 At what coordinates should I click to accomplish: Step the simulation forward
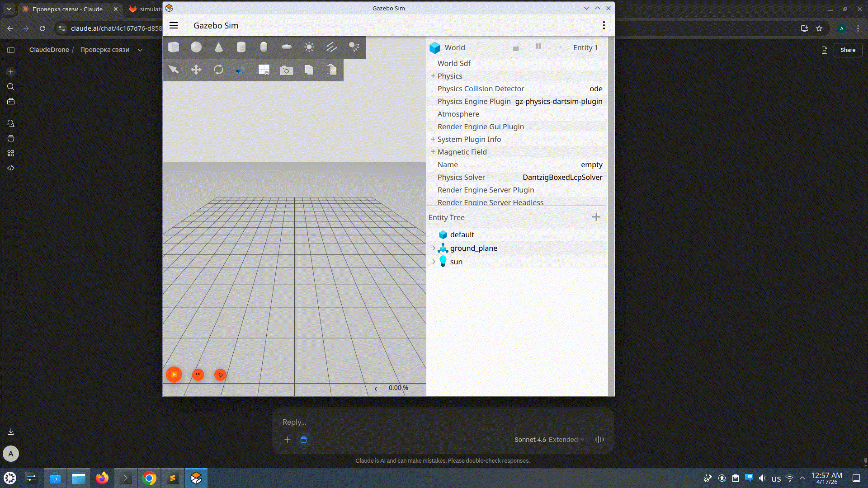click(x=198, y=375)
